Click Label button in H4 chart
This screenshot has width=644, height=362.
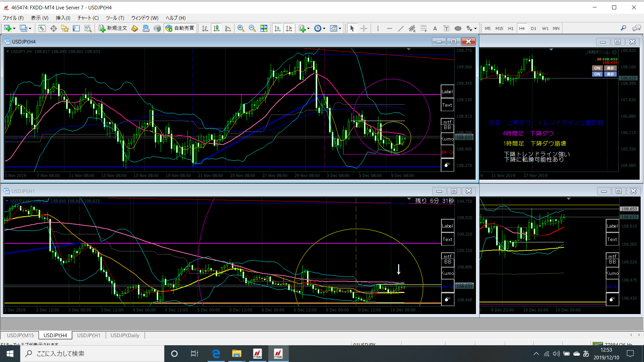[x=447, y=92]
